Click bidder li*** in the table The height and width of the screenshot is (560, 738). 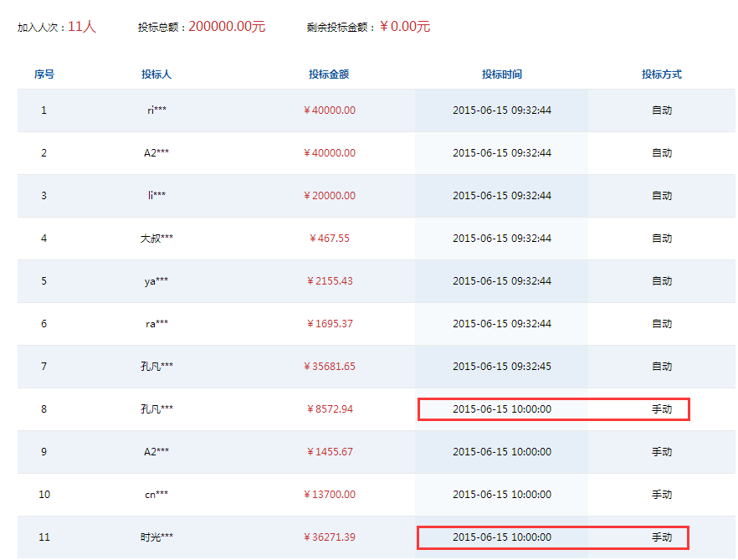point(156,196)
